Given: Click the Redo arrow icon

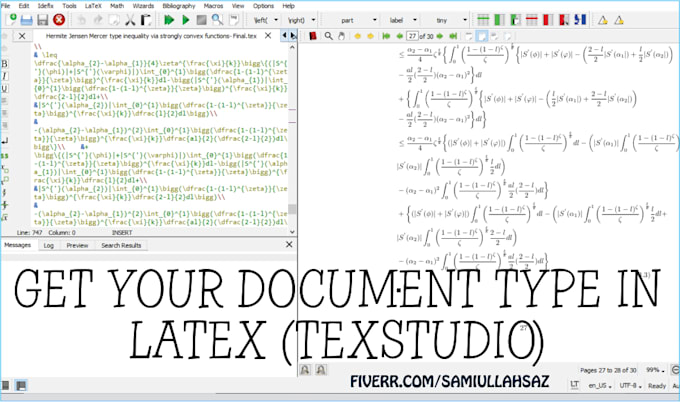Looking at the screenshot, I should coord(98,20).
